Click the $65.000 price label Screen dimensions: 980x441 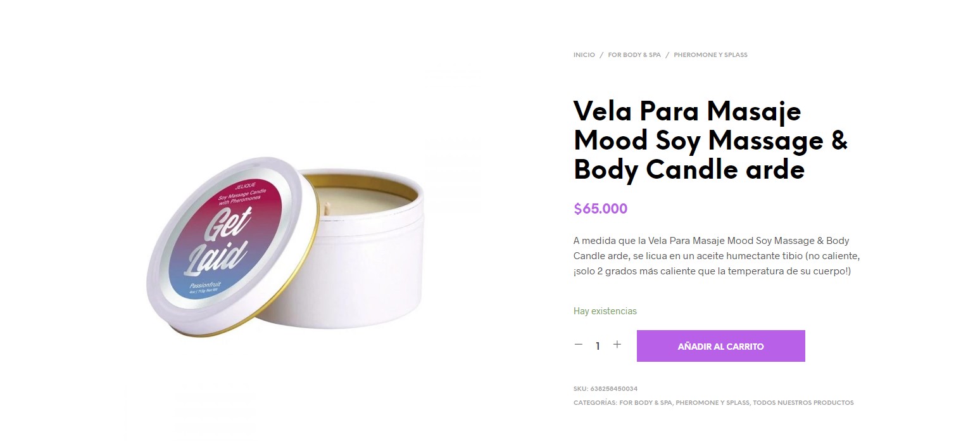coord(600,209)
